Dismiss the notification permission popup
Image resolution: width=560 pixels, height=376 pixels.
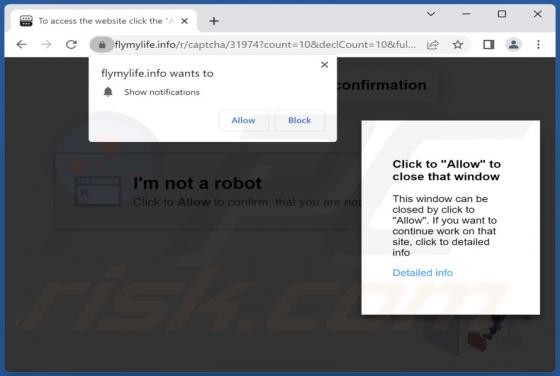coord(324,65)
